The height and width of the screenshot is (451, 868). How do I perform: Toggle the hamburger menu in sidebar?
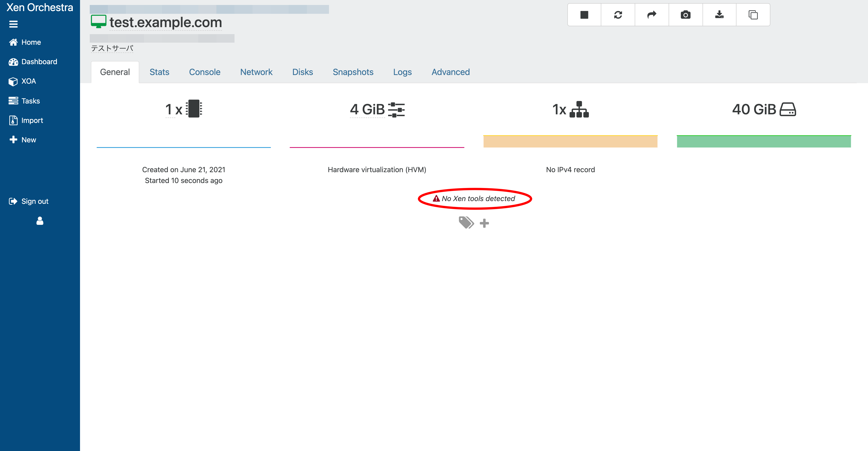click(x=13, y=24)
